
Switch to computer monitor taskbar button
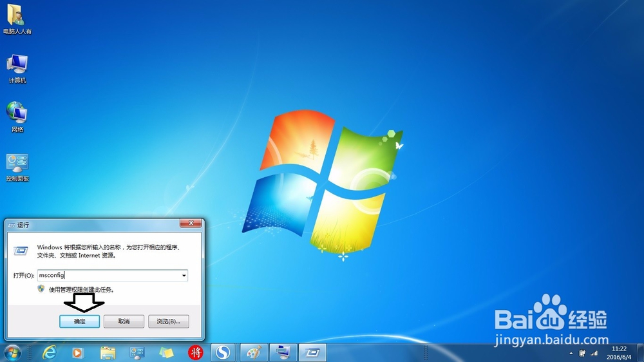click(x=283, y=352)
